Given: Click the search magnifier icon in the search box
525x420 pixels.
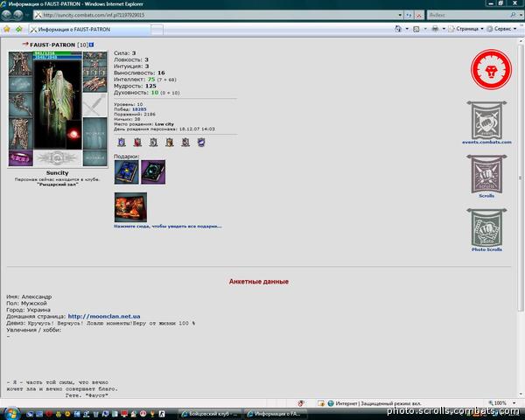Looking at the screenshot, I should tap(513, 15).
